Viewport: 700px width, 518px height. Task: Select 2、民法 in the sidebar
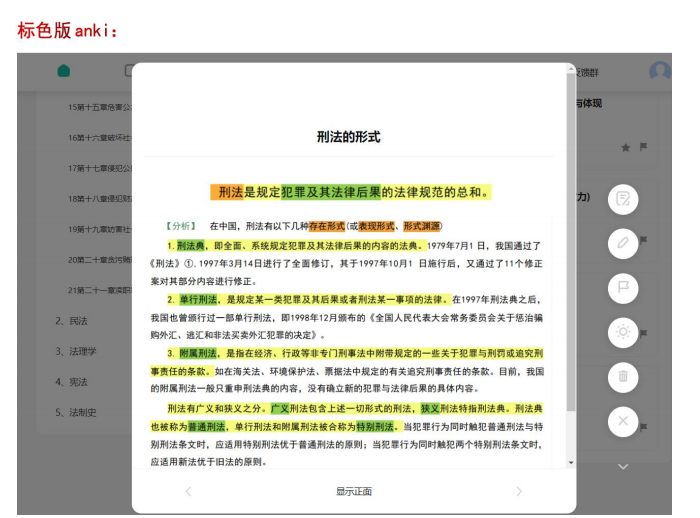(x=71, y=321)
